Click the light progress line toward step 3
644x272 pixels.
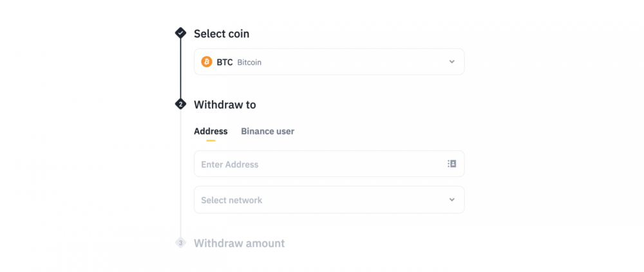[181, 173]
